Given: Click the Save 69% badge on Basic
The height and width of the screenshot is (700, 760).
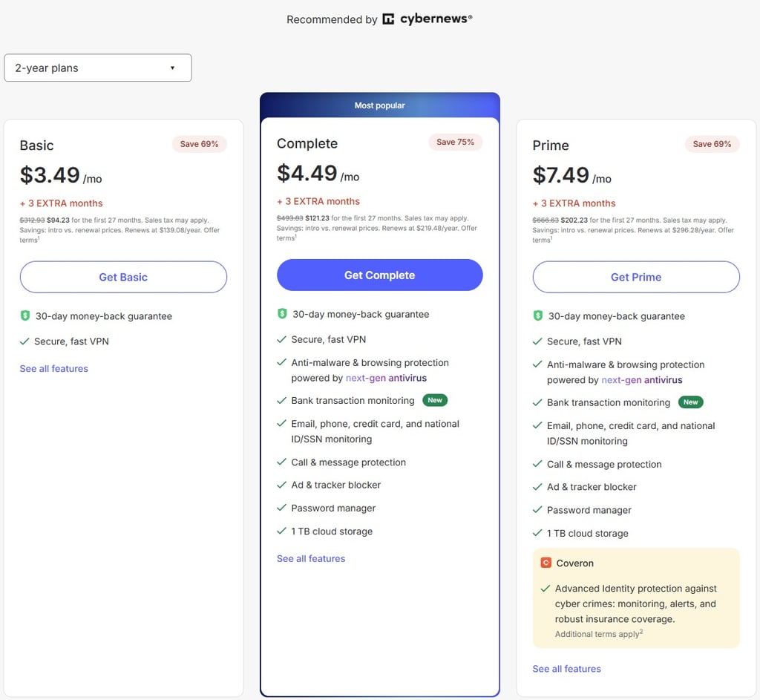Looking at the screenshot, I should 199,144.
